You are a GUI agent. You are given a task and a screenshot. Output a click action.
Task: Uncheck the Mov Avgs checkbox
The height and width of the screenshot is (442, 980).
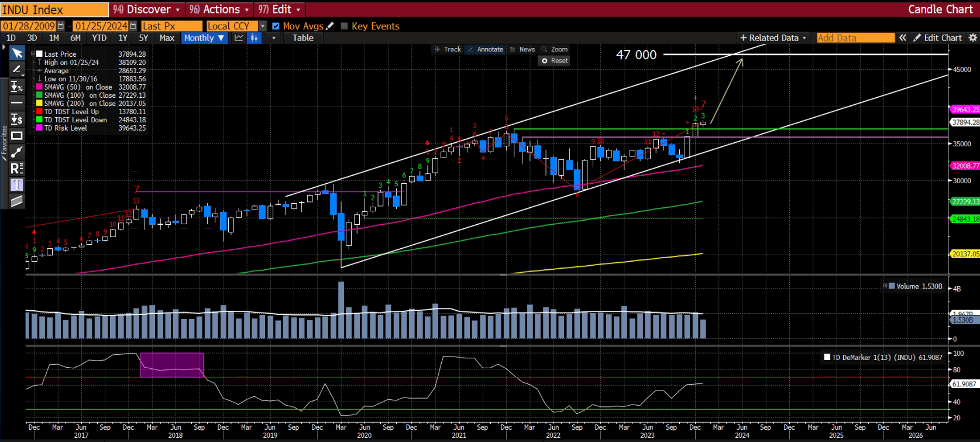pyautogui.click(x=276, y=26)
